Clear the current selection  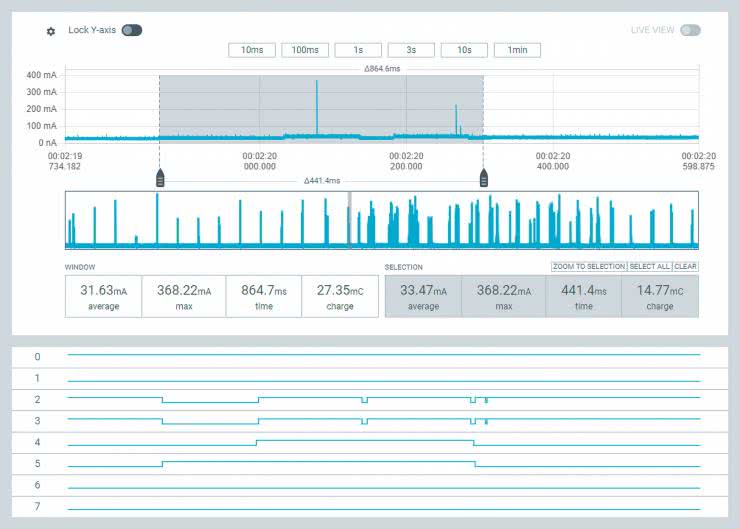click(x=685, y=267)
